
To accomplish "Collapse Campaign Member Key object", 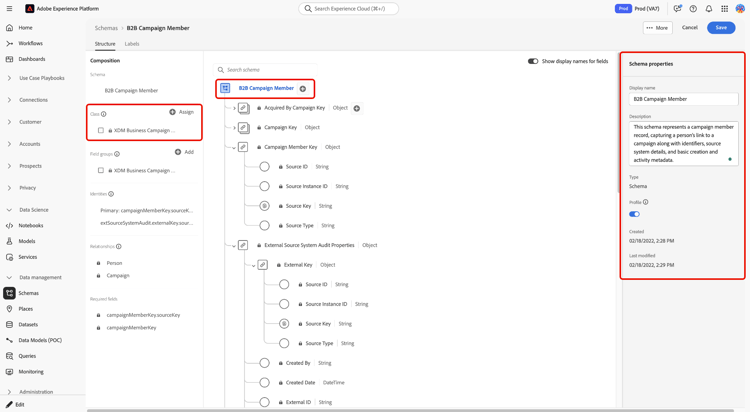I will [x=234, y=148].
